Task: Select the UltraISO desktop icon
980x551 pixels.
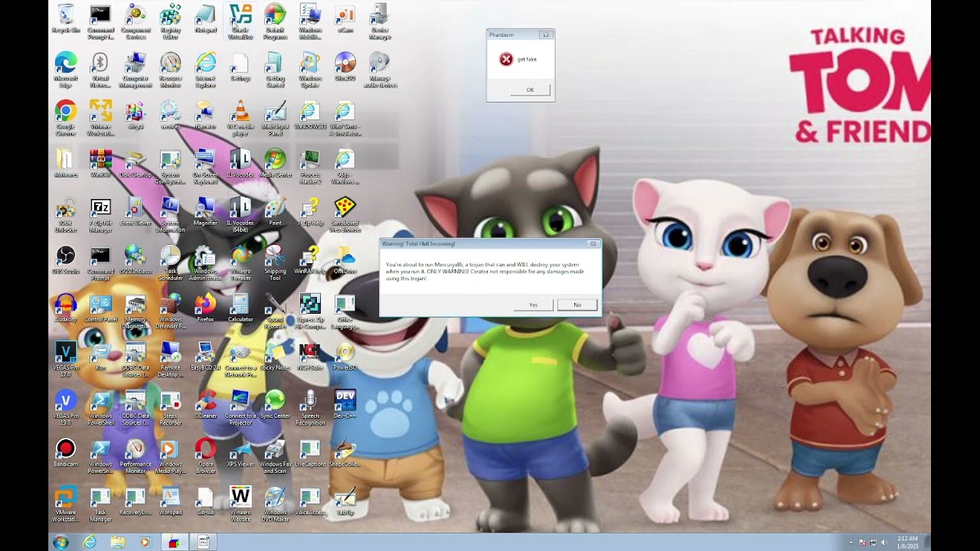Action: click(345, 66)
